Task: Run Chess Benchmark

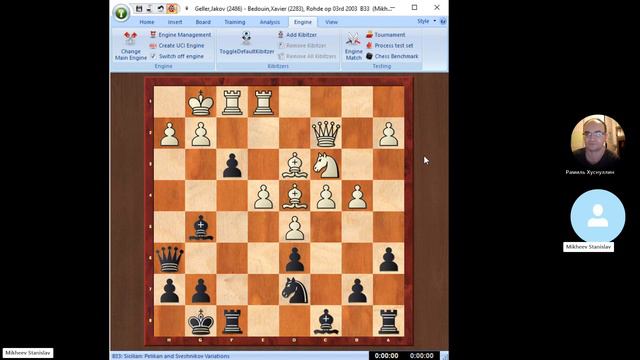Action: point(392,56)
